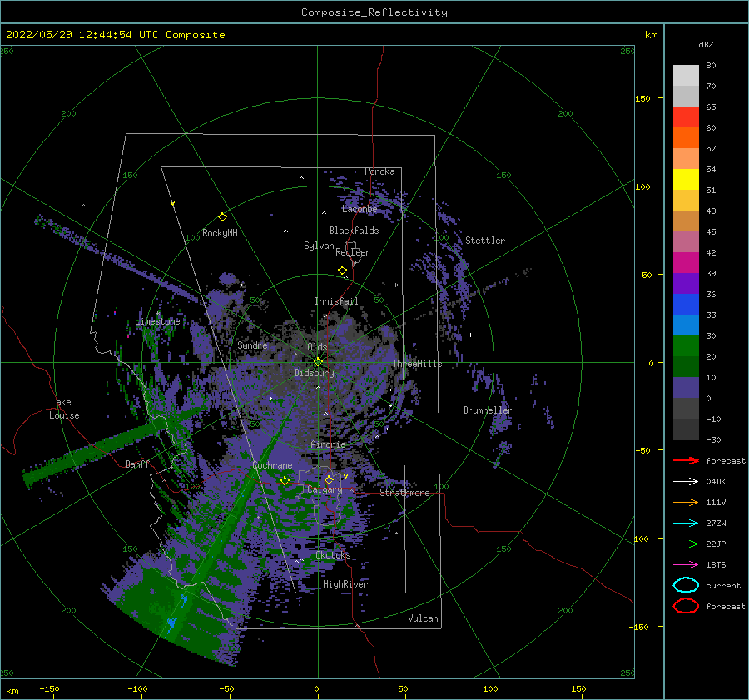Screen dimensions: 749x700
Task: Click the white asterisk marker above Limestone
Action: pos(157,314)
